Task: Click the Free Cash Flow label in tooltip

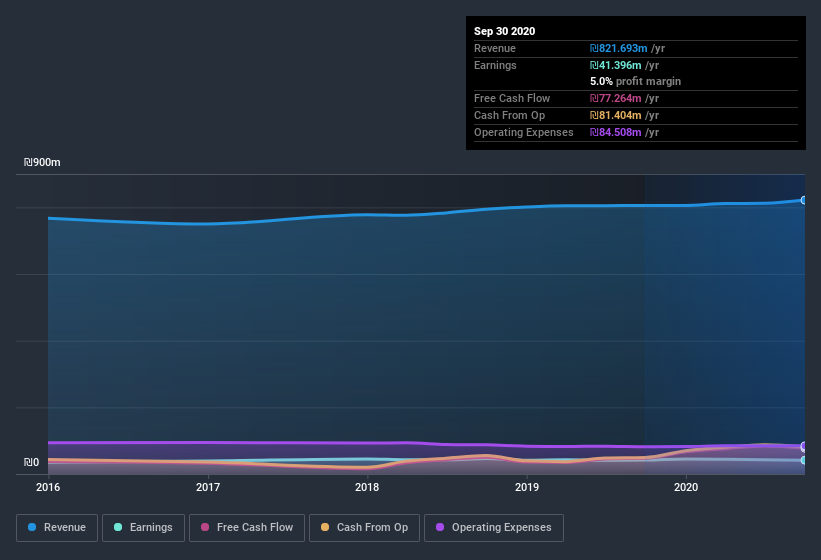Action: click(512, 98)
